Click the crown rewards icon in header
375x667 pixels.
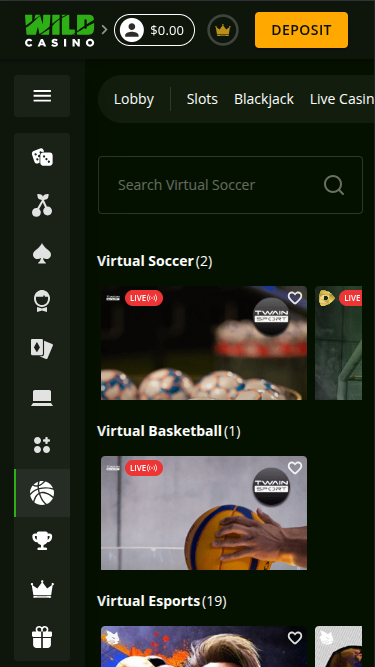pyautogui.click(x=223, y=30)
